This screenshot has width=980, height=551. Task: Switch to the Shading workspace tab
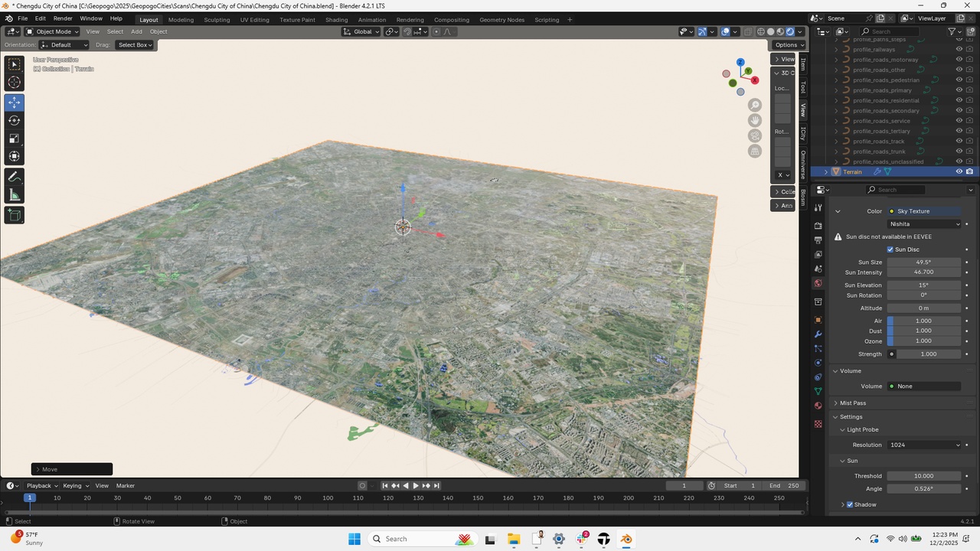336,19
